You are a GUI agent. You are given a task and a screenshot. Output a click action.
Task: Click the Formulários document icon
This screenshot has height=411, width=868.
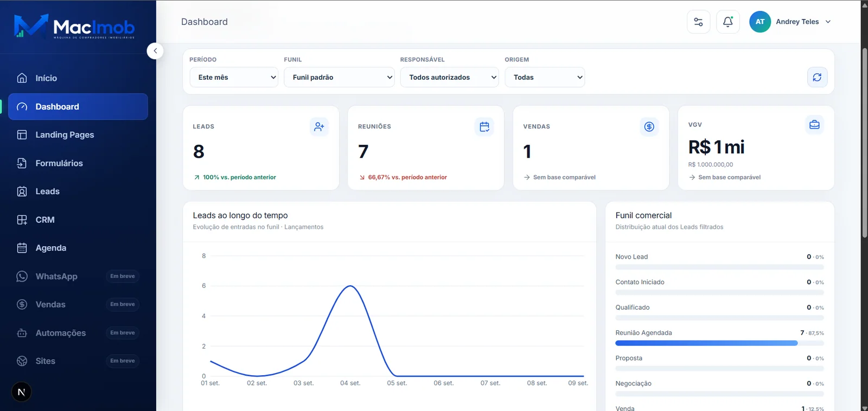coord(22,163)
